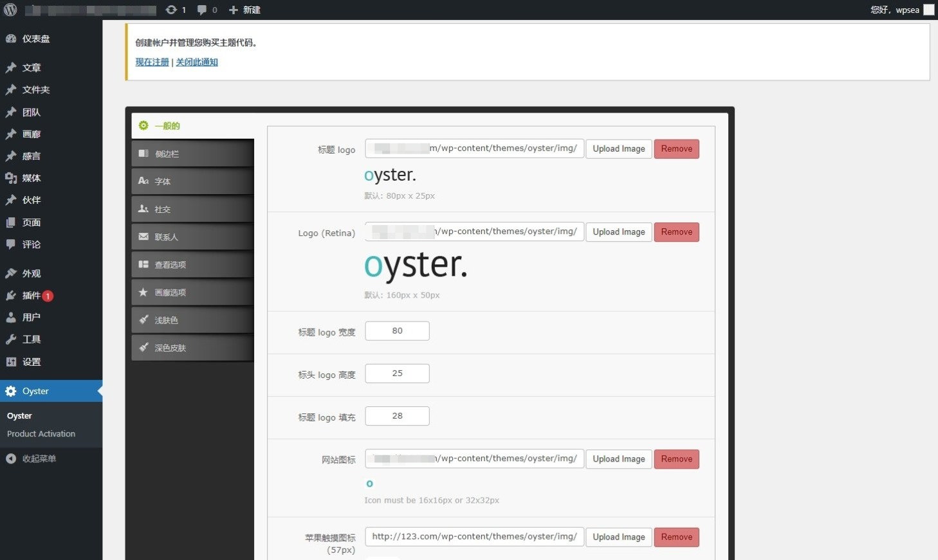The image size is (938, 560).
Task: Open the 侧边栏 options tab
Action: point(192,154)
